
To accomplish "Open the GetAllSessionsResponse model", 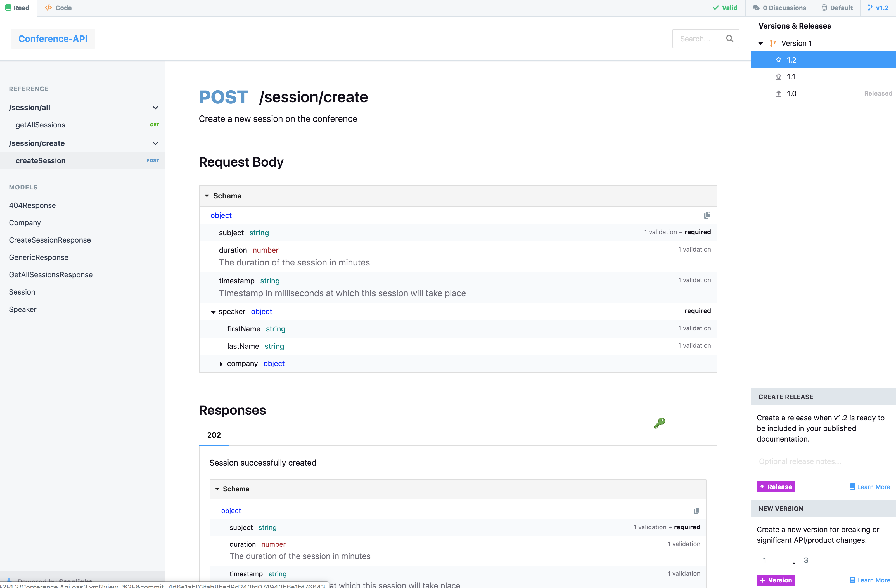I will pyautogui.click(x=51, y=274).
